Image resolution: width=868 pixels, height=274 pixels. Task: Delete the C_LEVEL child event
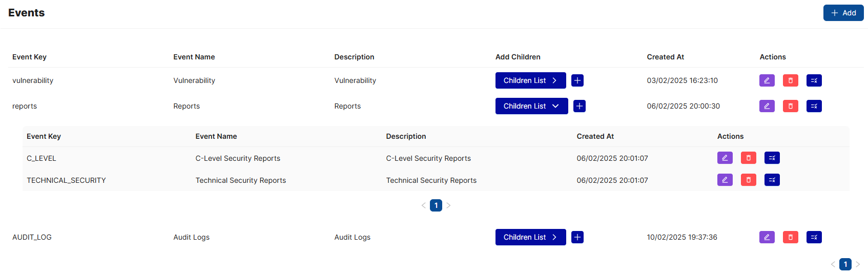click(x=748, y=158)
